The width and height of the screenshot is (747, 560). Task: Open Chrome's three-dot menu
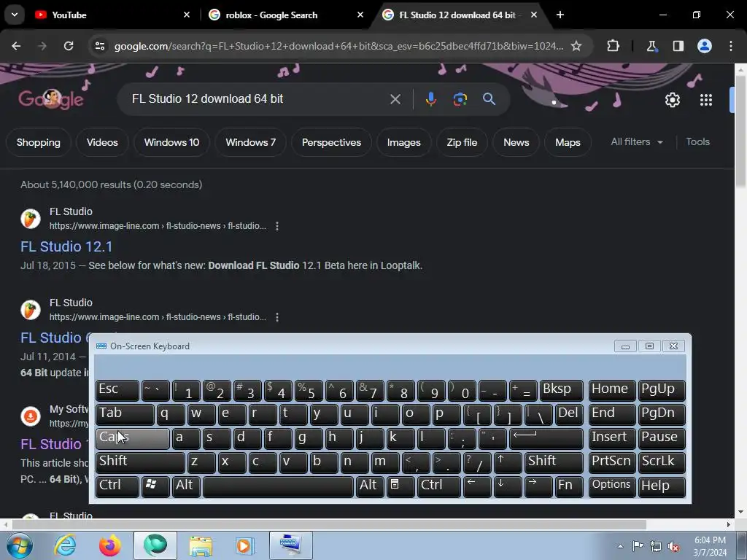731,46
